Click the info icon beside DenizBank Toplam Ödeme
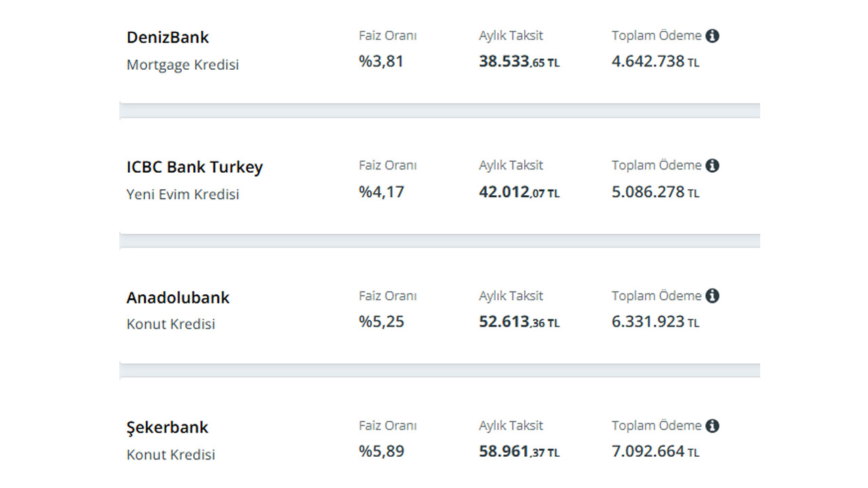Screen dimensions: 868x488 tap(712, 36)
